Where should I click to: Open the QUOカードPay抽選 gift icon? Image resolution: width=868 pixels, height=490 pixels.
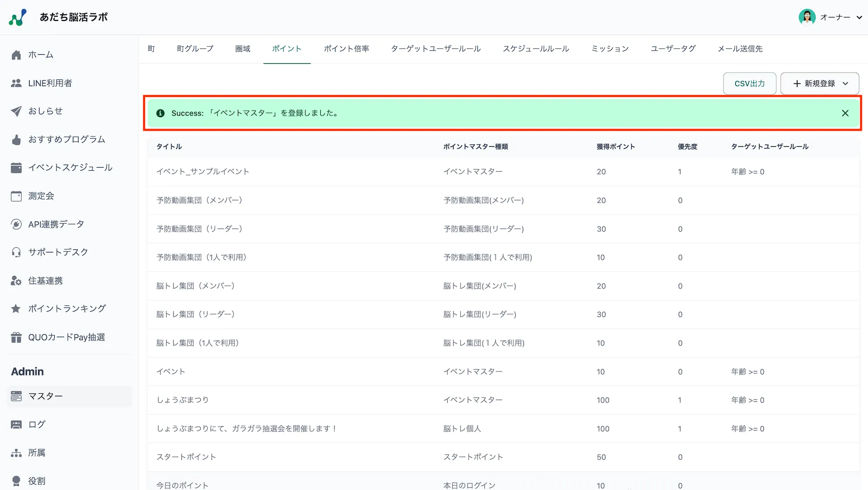[16, 337]
